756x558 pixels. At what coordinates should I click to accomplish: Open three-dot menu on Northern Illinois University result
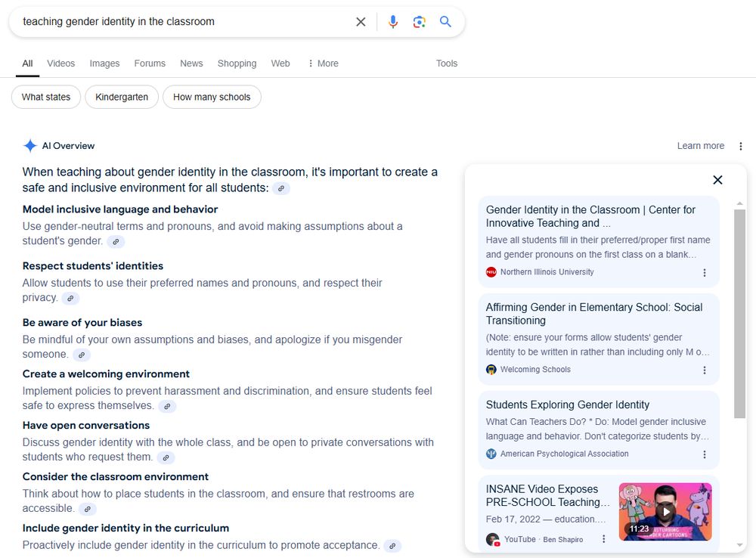(x=704, y=272)
